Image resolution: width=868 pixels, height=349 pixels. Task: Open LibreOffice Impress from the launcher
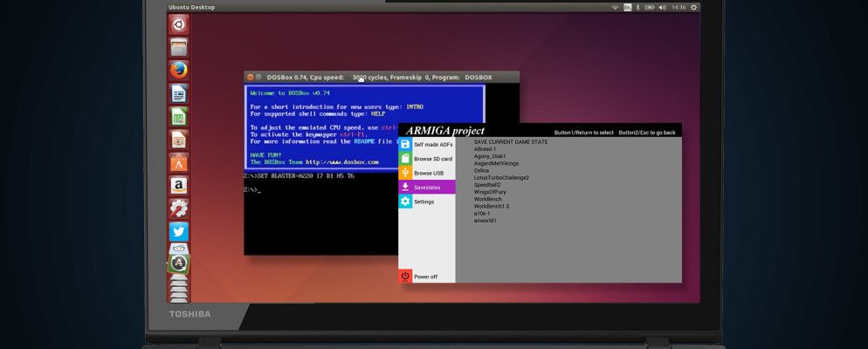178,140
